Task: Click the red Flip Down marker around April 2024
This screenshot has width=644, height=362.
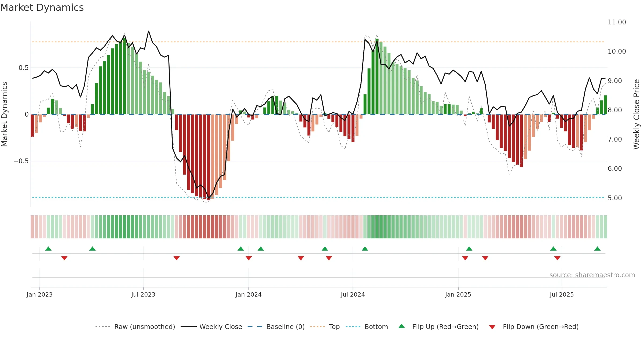Action: click(301, 258)
